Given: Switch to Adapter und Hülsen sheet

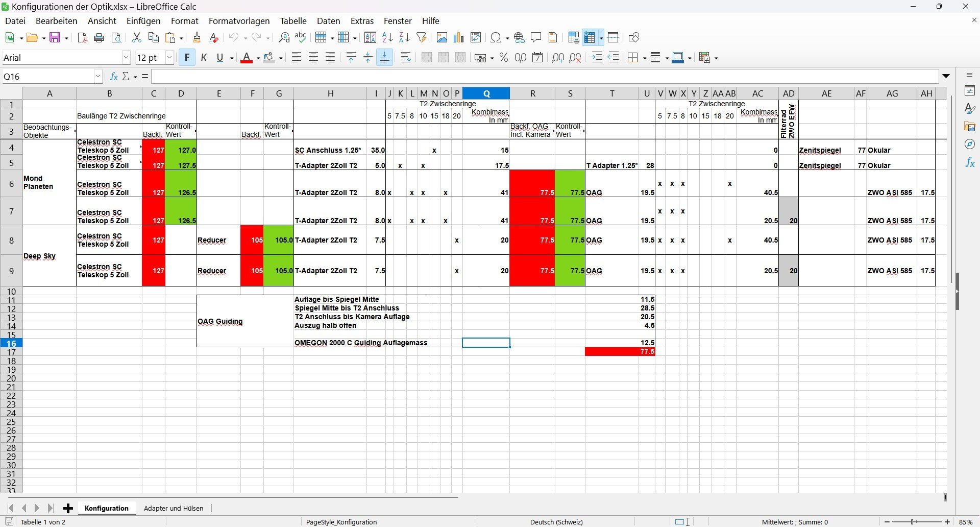Looking at the screenshot, I should 174,508.
